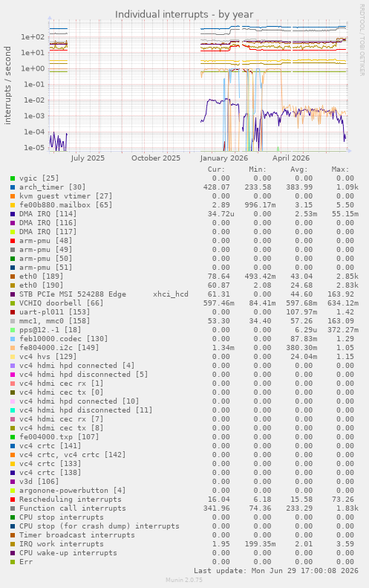This screenshot has width=369, height=588.
Task: Click the Max: column header
Action: [x=340, y=169]
